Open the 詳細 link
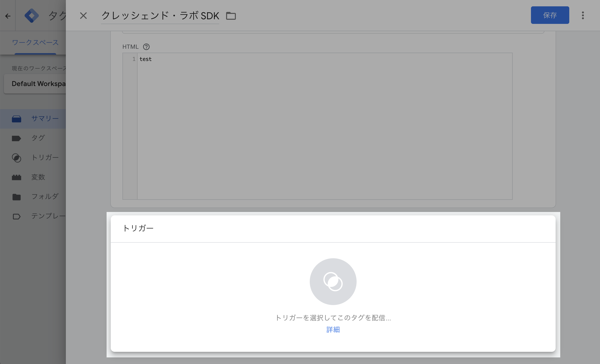The image size is (600, 364). [333, 330]
